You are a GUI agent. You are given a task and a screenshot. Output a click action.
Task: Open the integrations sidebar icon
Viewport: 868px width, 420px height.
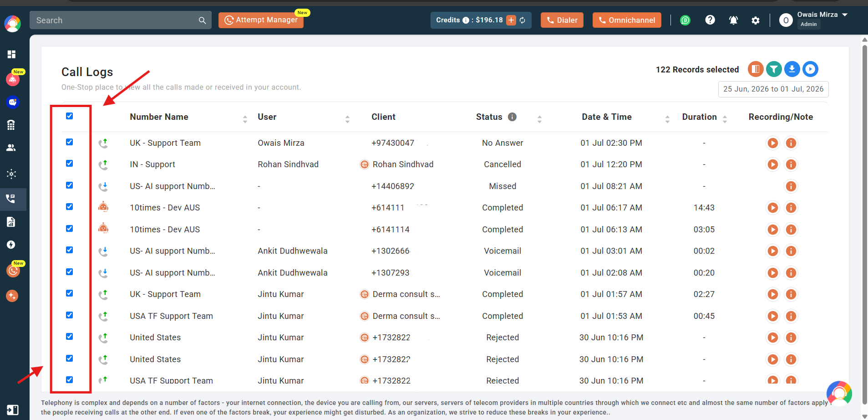click(x=11, y=174)
